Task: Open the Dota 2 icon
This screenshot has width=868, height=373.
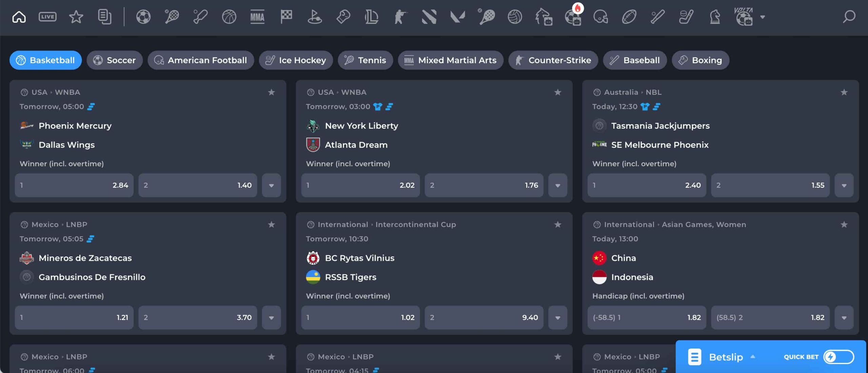Action: (429, 17)
